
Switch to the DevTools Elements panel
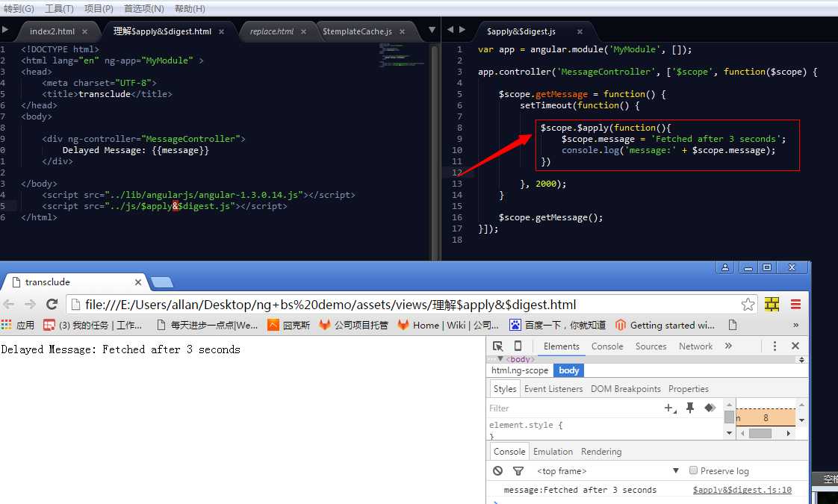561,346
